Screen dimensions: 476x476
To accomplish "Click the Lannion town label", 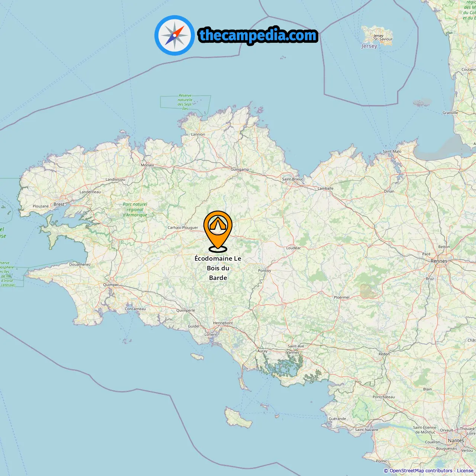I will 198,134.
